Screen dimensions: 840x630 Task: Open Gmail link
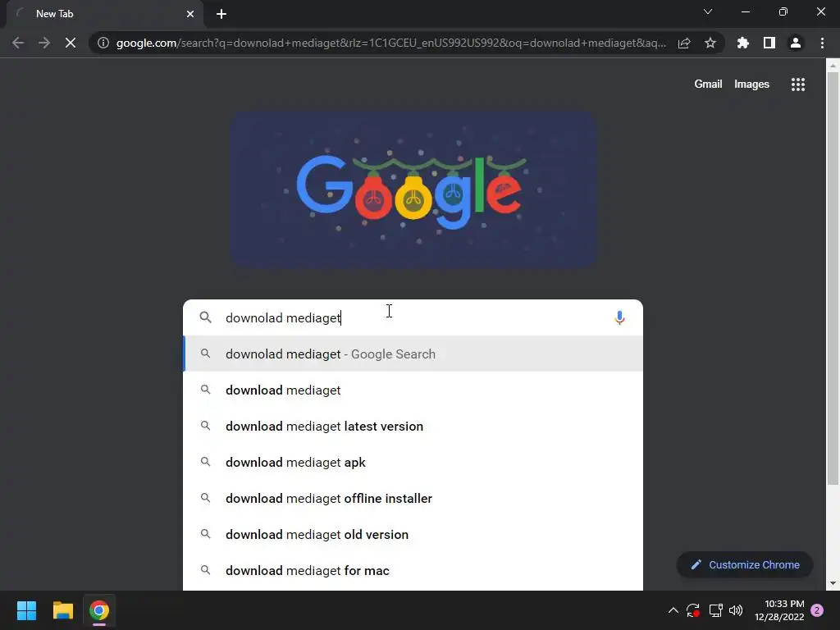(708, 84)
